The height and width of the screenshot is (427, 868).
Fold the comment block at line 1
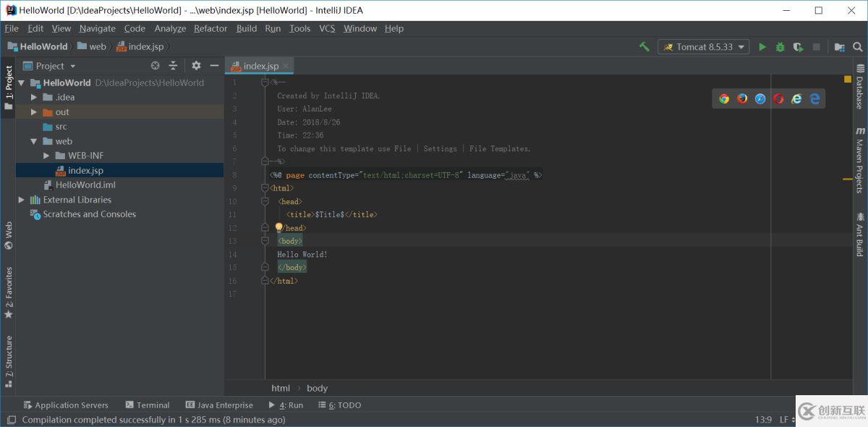click(x=264, y=83)
